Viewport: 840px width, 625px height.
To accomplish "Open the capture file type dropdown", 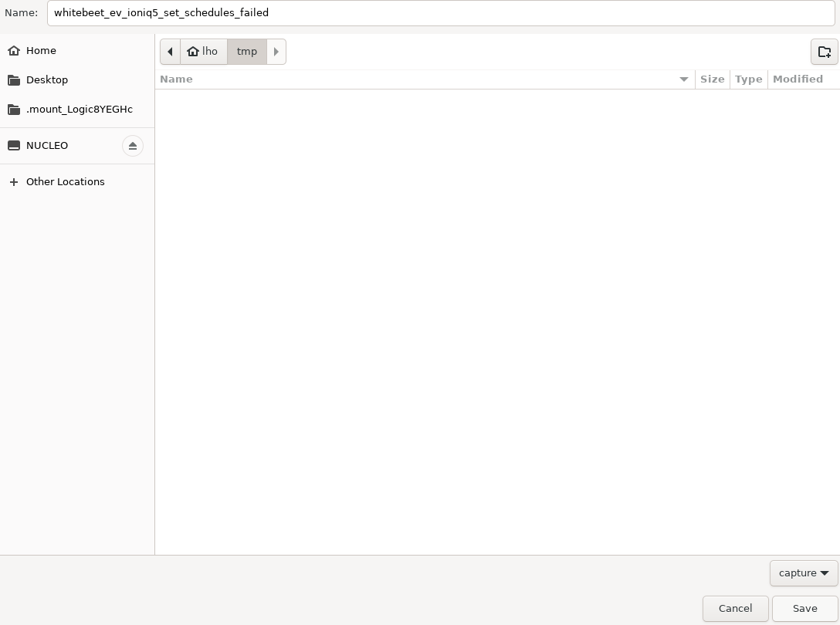I will tap(803, 573).
